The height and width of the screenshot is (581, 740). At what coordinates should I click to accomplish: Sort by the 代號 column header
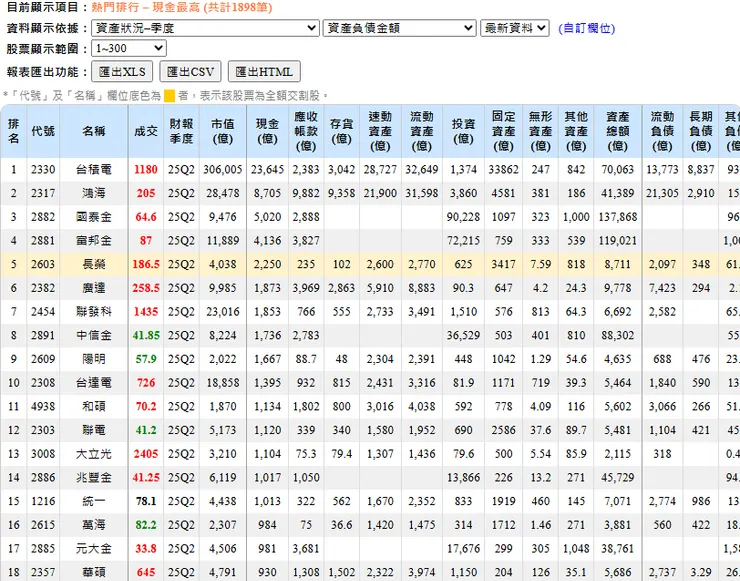coord(43,131)
